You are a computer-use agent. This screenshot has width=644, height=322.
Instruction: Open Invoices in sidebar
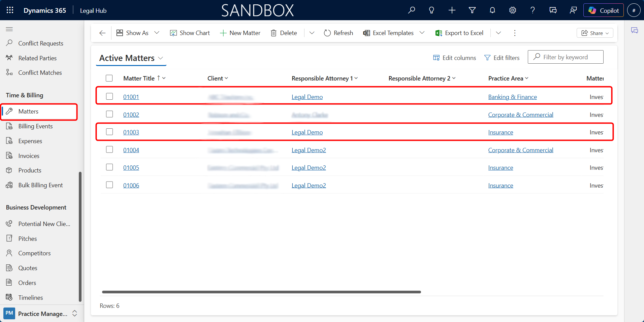tap(29, 156)
